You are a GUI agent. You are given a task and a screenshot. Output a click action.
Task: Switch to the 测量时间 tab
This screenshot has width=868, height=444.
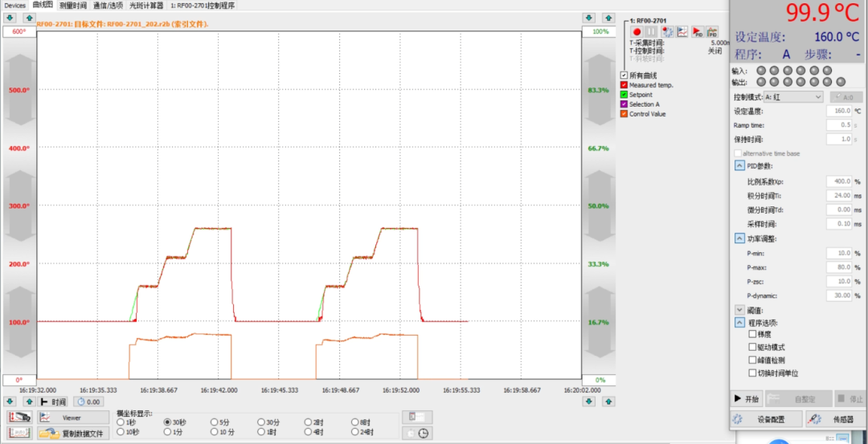click(73, 5)
